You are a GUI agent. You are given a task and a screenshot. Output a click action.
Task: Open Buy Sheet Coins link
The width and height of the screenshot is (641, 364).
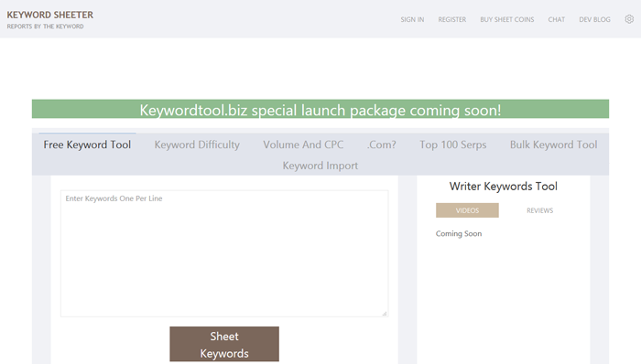[x=507, y=19]
